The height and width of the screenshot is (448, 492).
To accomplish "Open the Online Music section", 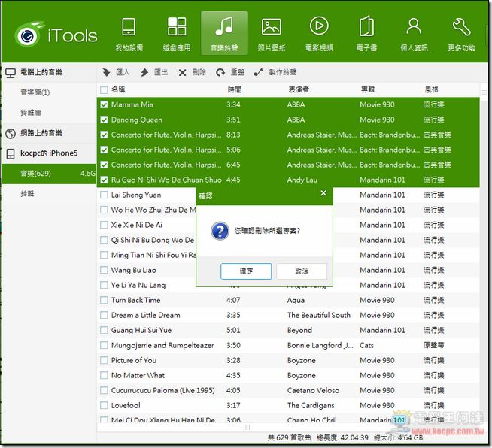I will click(x=41, y=133).
